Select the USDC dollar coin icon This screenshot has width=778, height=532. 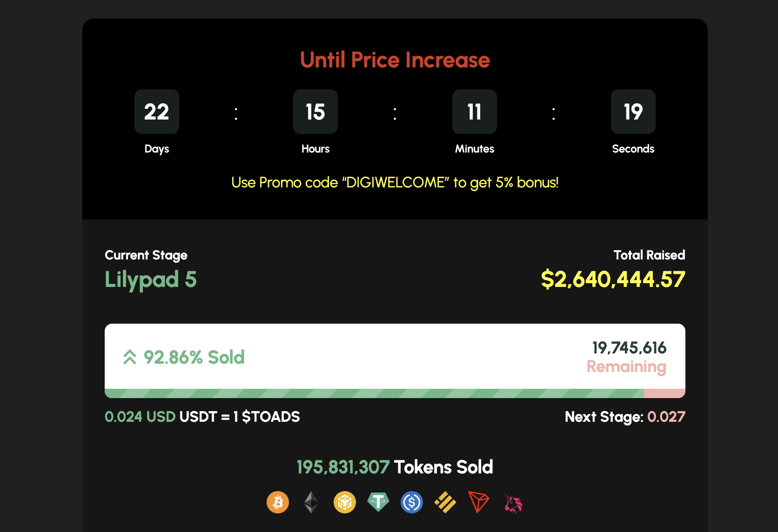click(412, 503)
